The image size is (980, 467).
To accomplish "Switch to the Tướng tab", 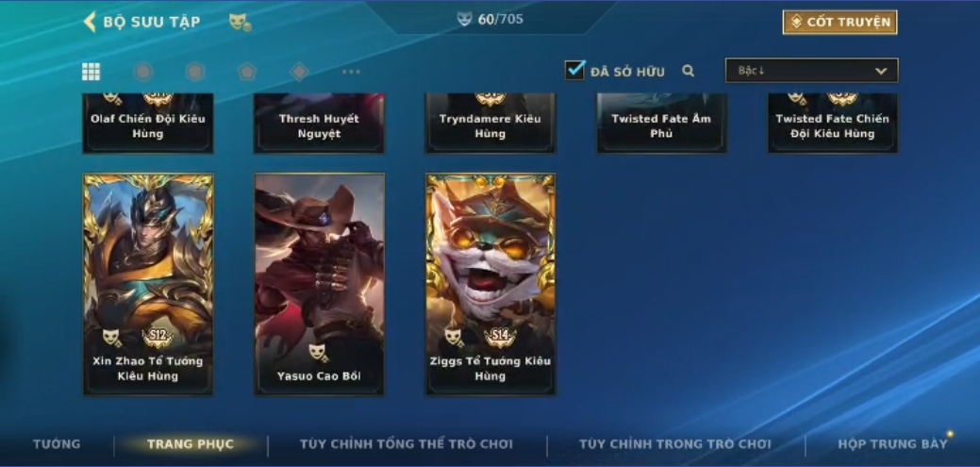I will point(57,444).
